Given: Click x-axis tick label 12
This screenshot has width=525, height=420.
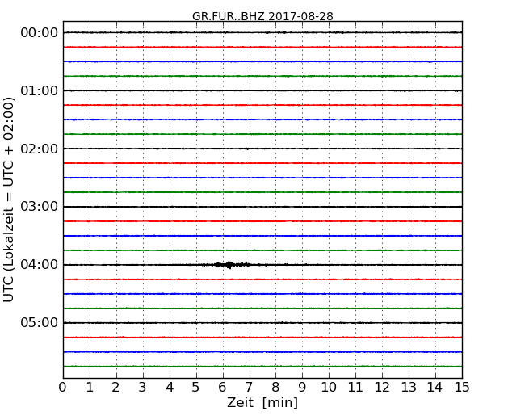Looking at the screenshot, I should (382, 388).
